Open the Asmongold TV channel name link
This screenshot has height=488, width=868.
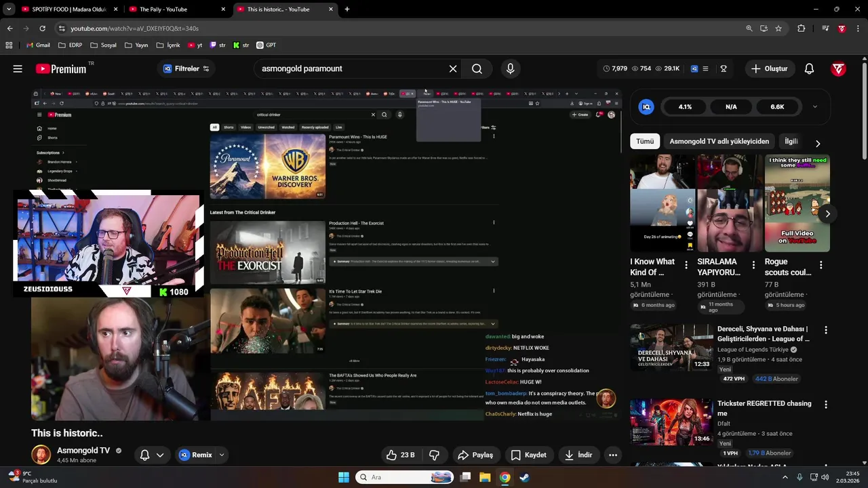coord(83,450)
